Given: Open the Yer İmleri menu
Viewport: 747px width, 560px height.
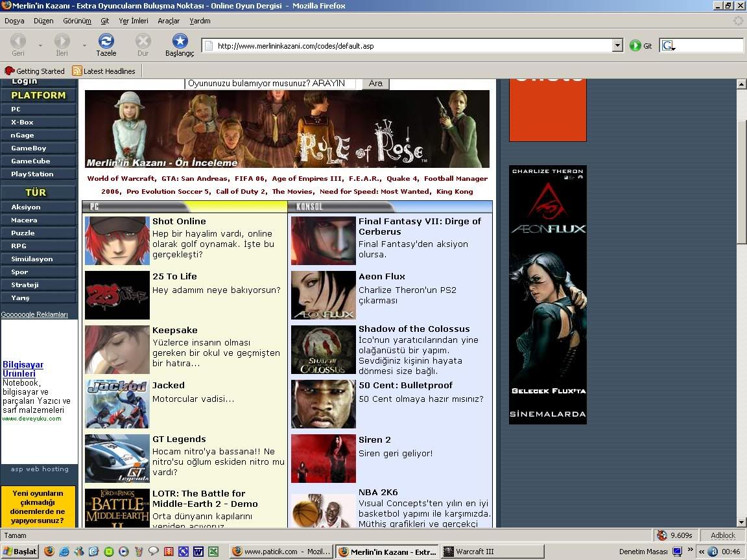Looking at the screenshot, I should [134, 21].
